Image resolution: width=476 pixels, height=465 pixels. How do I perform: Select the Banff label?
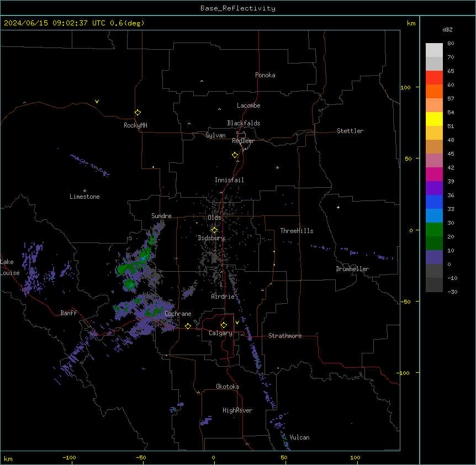coord(68,313)
